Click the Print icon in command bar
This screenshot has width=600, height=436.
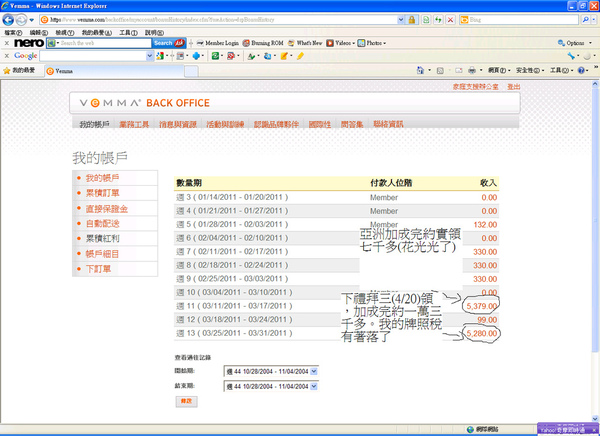(x=472, y=70)
